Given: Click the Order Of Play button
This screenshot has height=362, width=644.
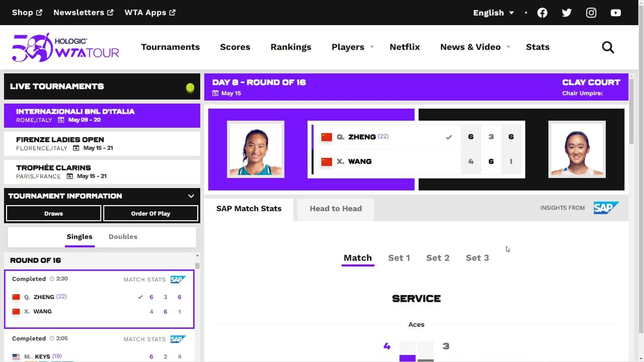Looking at the screenshot, I should 150,213.
